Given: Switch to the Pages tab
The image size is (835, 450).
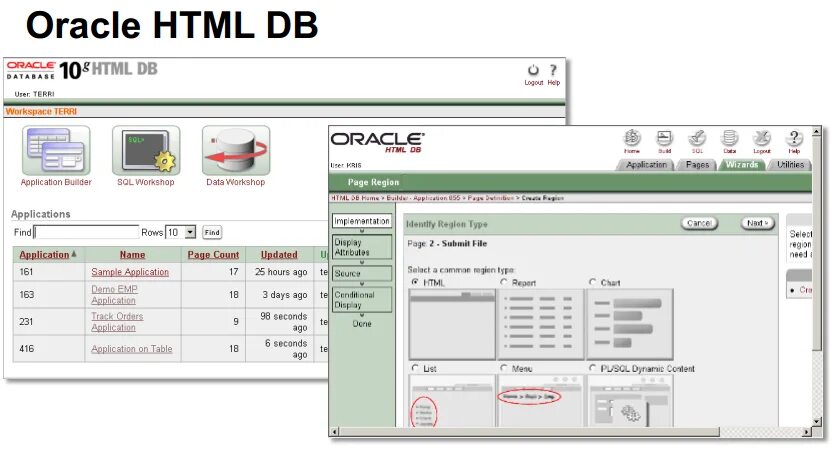Looking at the screenshot, I should click(697, 165).
